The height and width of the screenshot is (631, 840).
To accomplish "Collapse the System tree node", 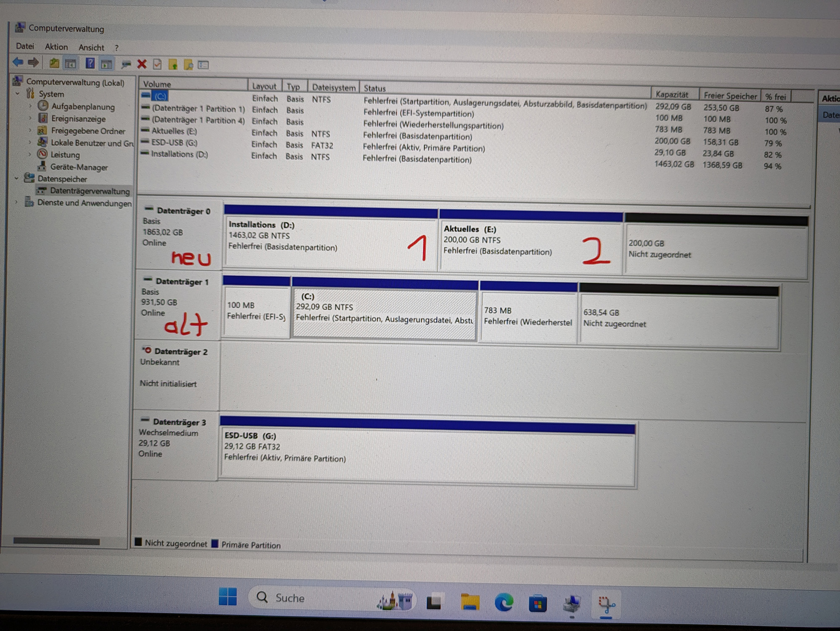I will 18,94.
